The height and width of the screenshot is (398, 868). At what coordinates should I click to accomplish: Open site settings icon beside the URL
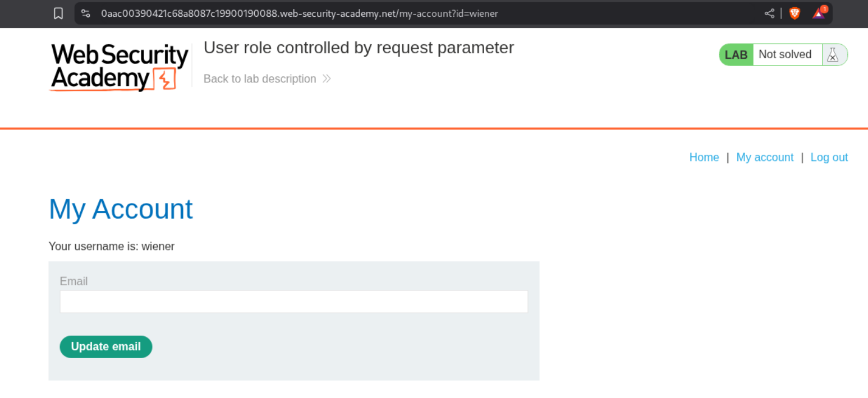click(x=86, y=13)
